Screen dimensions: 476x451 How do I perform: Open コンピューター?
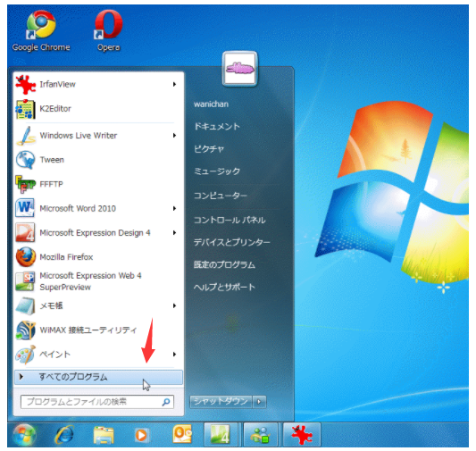click(221, 196)
